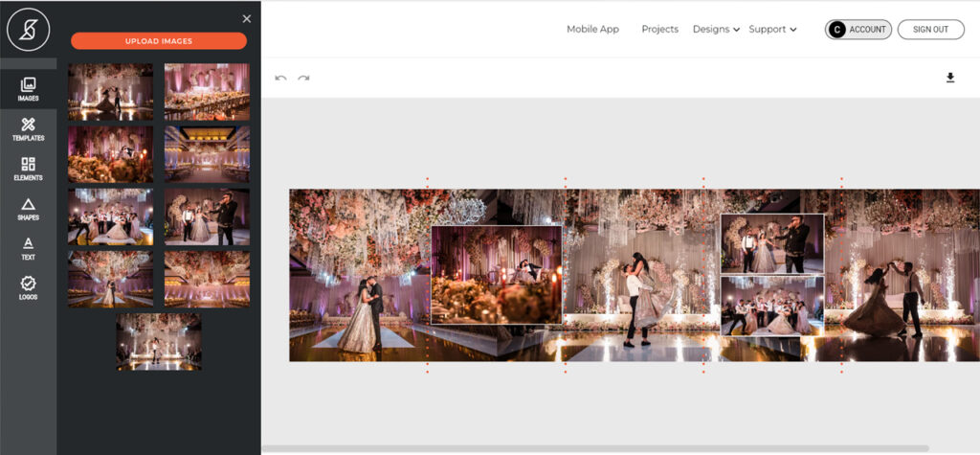Screen dimensions: 980x455
Task: Select the panel thumbnail of the group dancing around the bride
Action: tap(111, 216)
